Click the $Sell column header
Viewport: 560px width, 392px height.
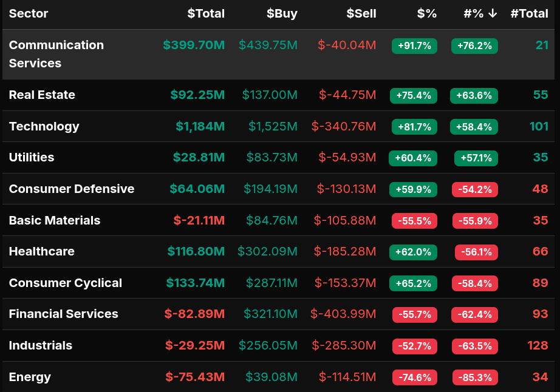coord(361,14)
